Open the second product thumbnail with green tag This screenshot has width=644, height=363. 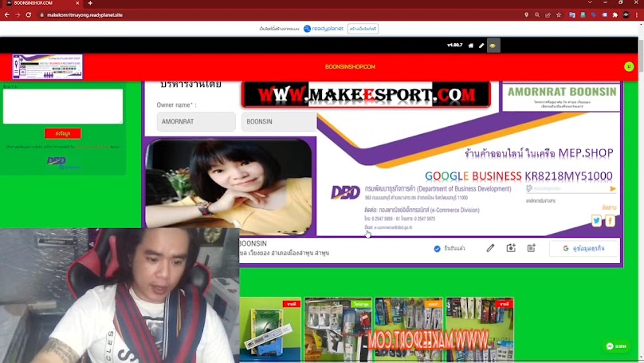338,329
